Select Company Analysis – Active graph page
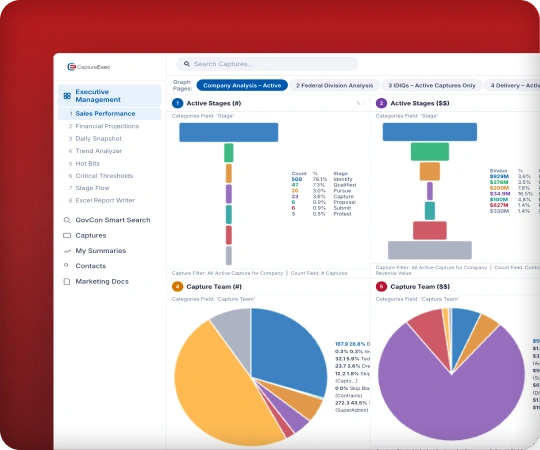This screenshot has height=450, width=540. [x=242, y=85]
